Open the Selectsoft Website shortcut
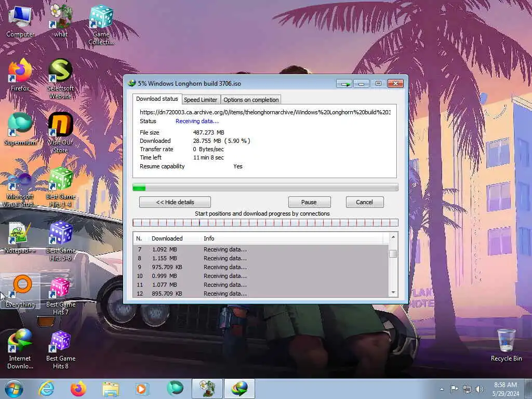Viewport: 532px width, 399px height. click(60, 79)
